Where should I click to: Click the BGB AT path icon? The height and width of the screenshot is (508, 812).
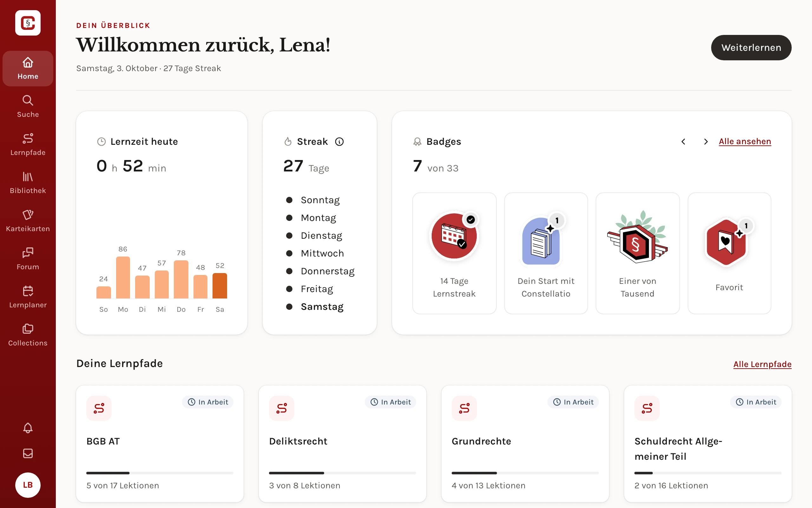click(99, 408)
